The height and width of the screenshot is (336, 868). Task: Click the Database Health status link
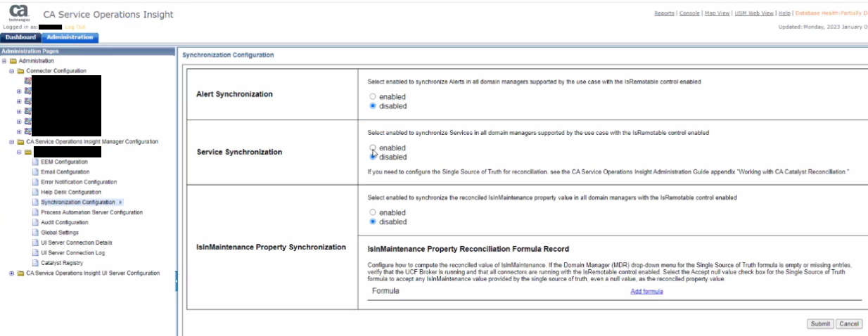(x=831, y=13)
